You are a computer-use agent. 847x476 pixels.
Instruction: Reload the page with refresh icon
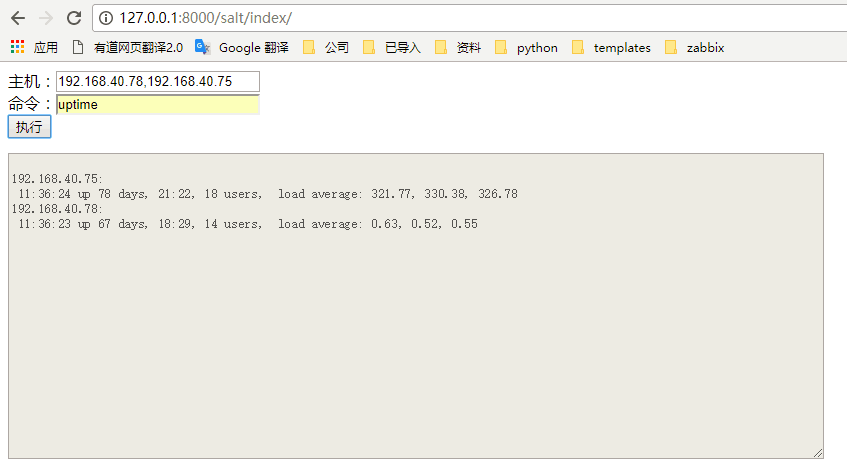(x=74, y=18)
